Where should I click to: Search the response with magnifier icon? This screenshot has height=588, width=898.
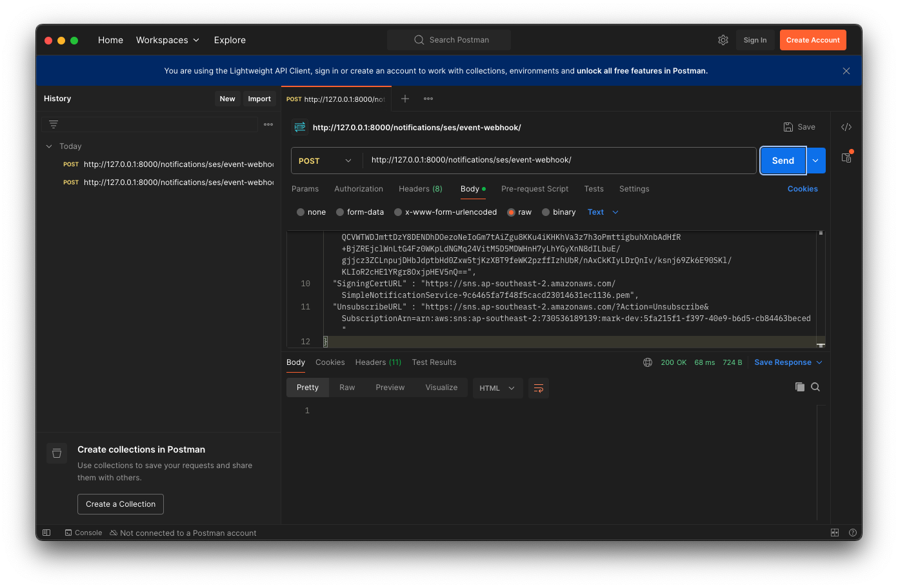pos(815,387)
